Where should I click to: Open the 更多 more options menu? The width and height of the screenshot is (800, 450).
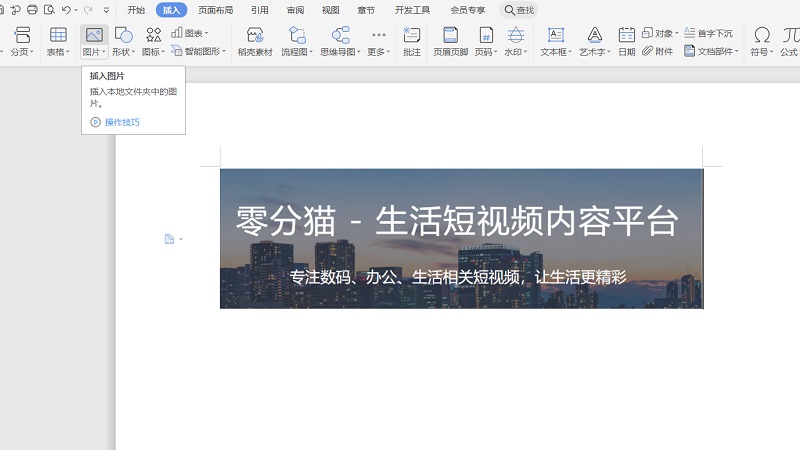coord(378,52)
